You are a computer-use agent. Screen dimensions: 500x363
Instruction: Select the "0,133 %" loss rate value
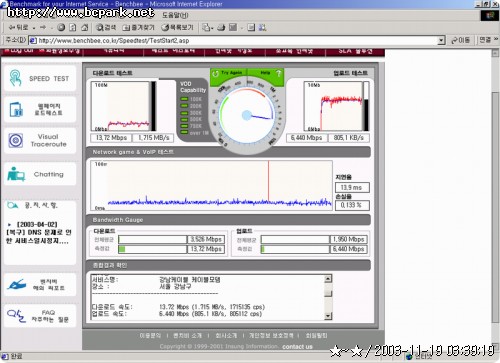352,205
